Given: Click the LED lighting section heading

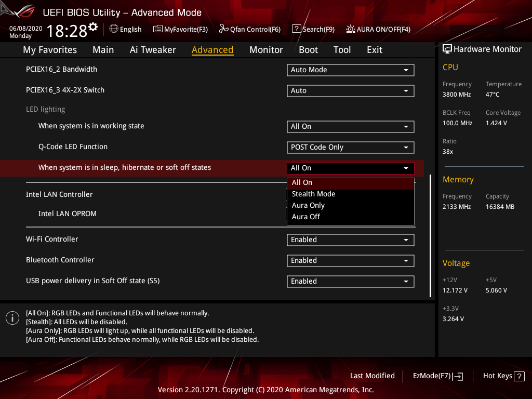Looking at the screenshot, I should tap(46, 109).
